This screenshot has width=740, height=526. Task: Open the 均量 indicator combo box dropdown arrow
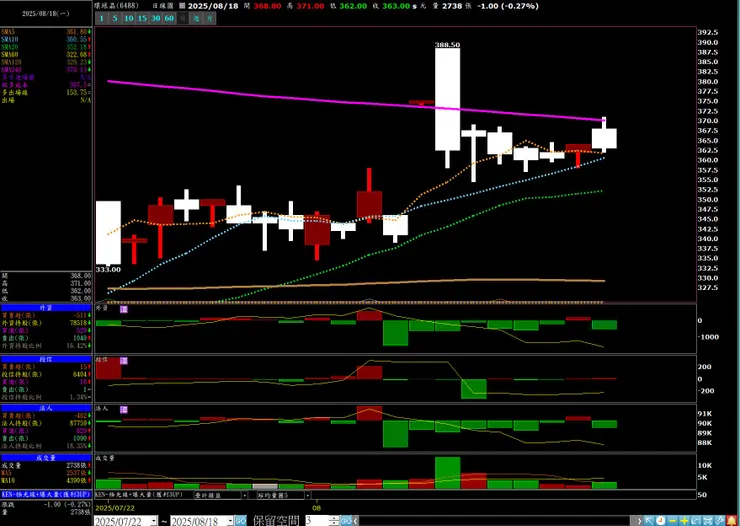pyautogui.click(x=308, y=495)
